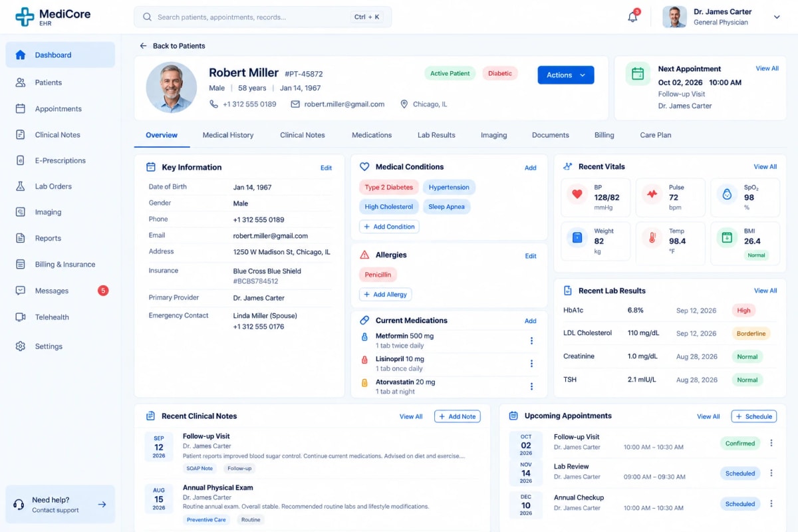The width and height of the screenshot is (798, 532).
Task: Click the phone icon beside +1 312 555 0189
Action: (x=213, y=104)
